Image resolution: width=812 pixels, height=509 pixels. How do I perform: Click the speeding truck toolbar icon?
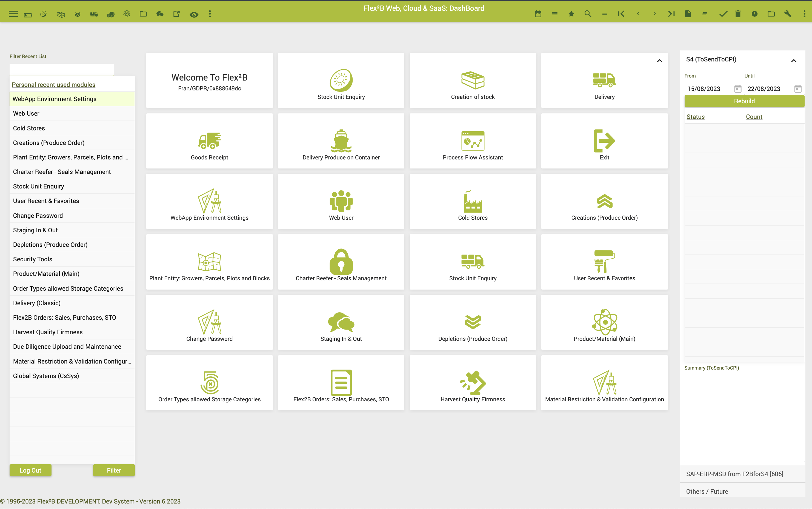point(111,14)
